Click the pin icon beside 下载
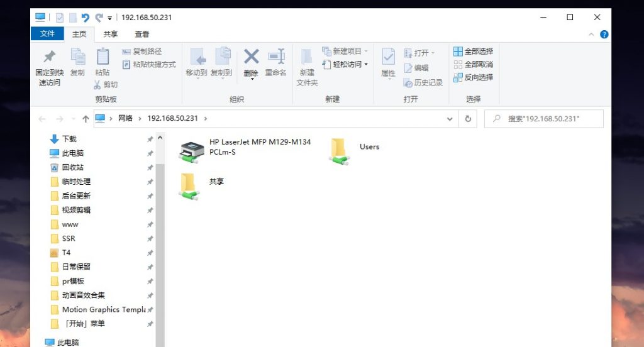This screenshot has width=644, height=347. coord(150,139)
